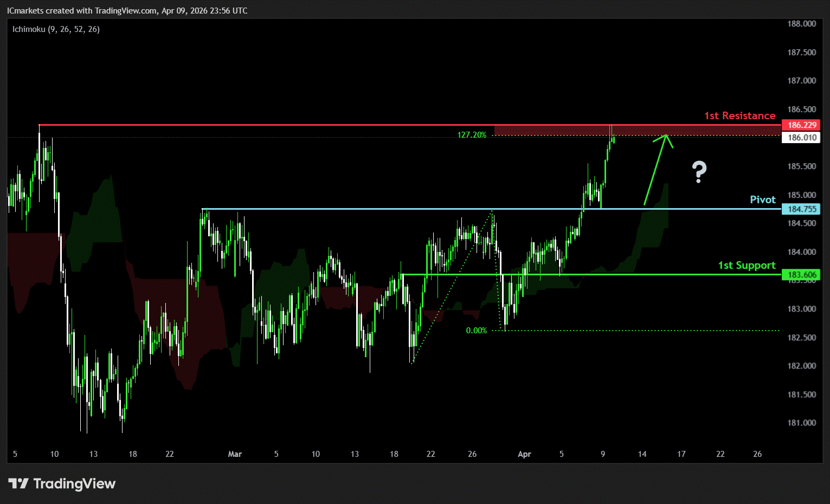Click the white 186.010 current price tag
This screenshot has width=830, height=504.
coord(801,138)
